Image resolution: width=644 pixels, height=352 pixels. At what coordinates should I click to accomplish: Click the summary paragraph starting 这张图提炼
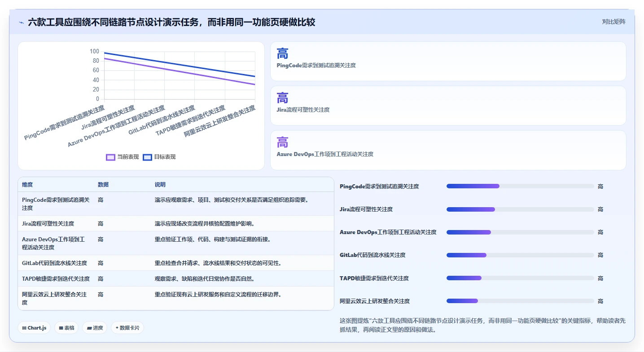click(483, 325)
